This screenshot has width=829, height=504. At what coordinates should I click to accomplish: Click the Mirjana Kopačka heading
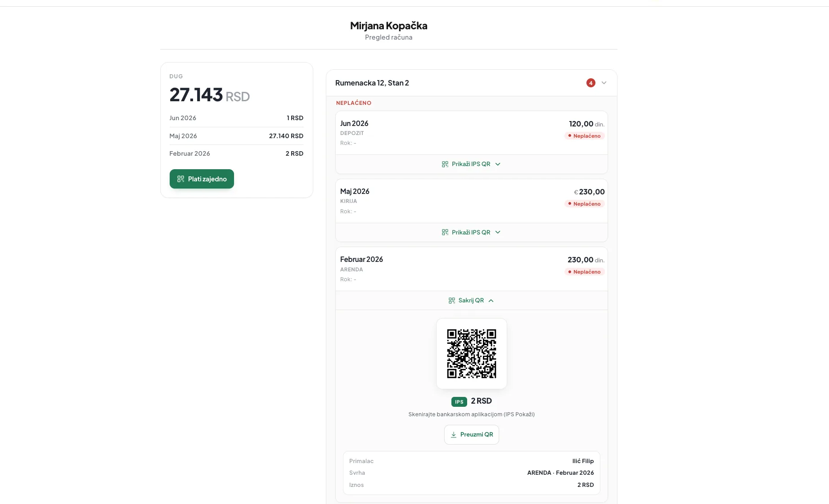tap(389, 26)
